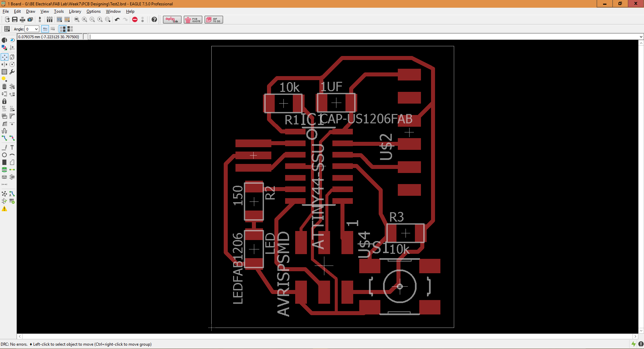Select the Rectangle tool
The width and height of the screenshot is (644, 349).
(4, 162)
